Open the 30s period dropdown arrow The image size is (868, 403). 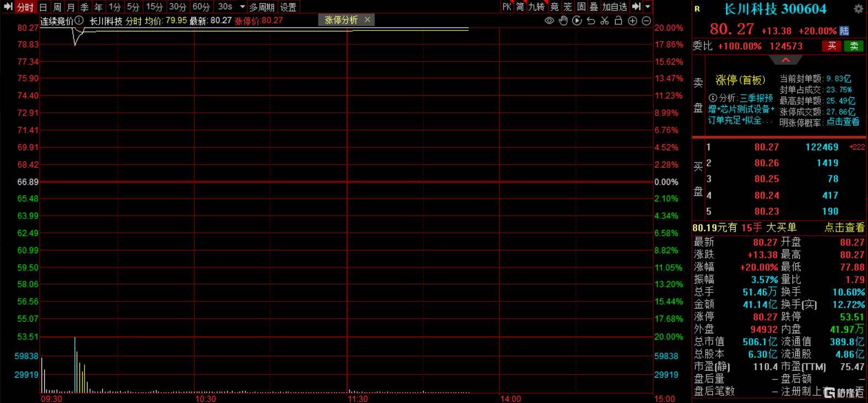pyautogui.click(x=242, y=7)
